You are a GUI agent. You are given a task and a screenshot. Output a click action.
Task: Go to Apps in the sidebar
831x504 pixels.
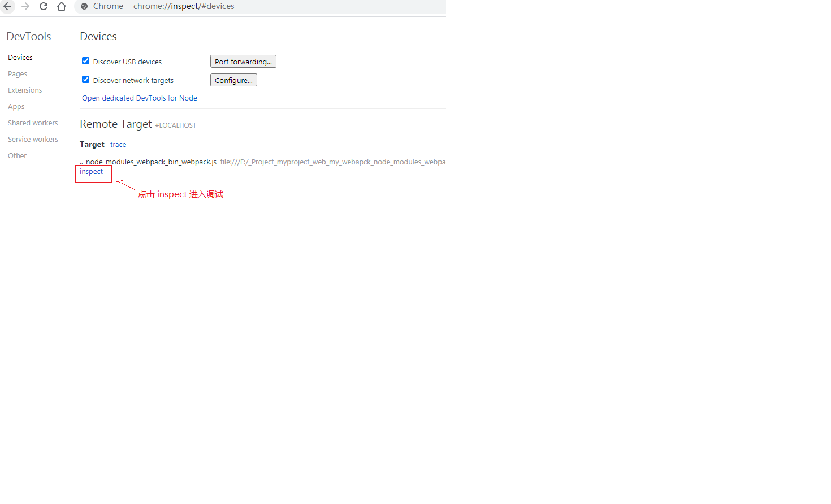(x=16, y=107)
